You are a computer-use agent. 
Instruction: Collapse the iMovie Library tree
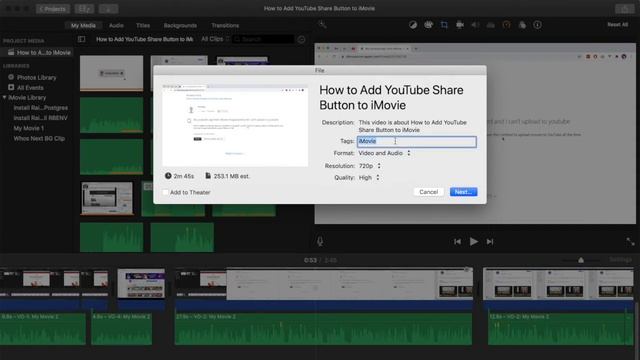(4, 98)
